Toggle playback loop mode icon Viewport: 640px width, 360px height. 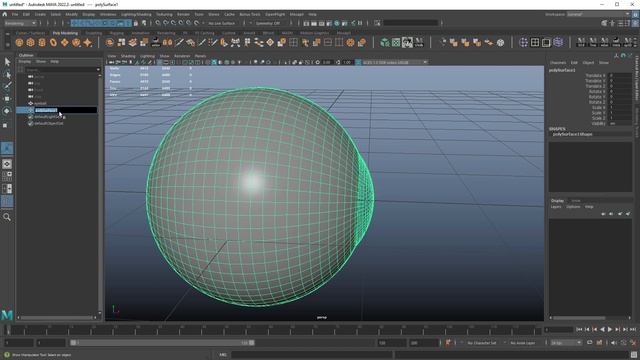coord(589,343)
